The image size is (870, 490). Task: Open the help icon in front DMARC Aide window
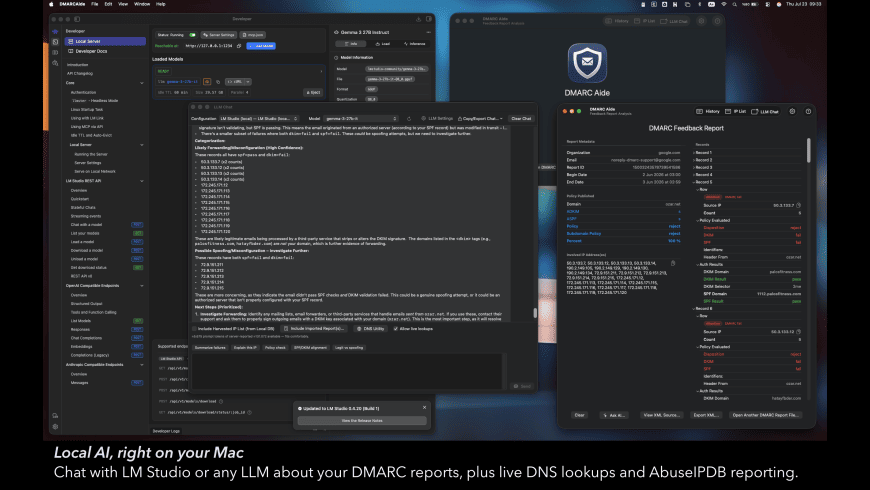[x=808, y=112]
